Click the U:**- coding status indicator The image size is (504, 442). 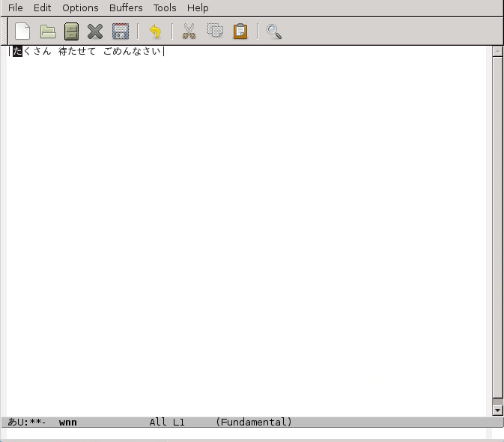coord(31,422)
